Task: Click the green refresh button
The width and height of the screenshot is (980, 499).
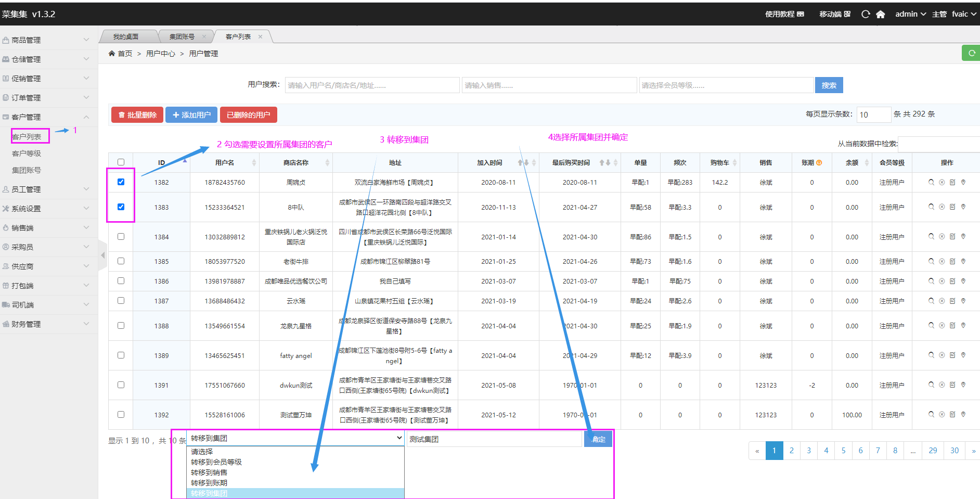Action: click(971, 53)
